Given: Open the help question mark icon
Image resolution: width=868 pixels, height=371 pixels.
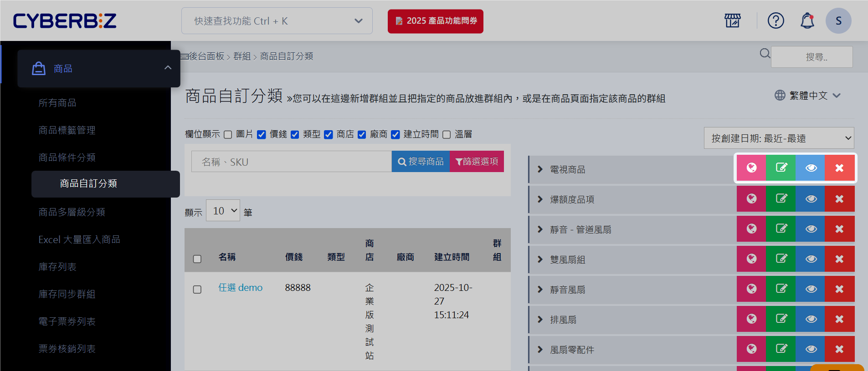Looking at the screenshot, I should coord(776,20).
